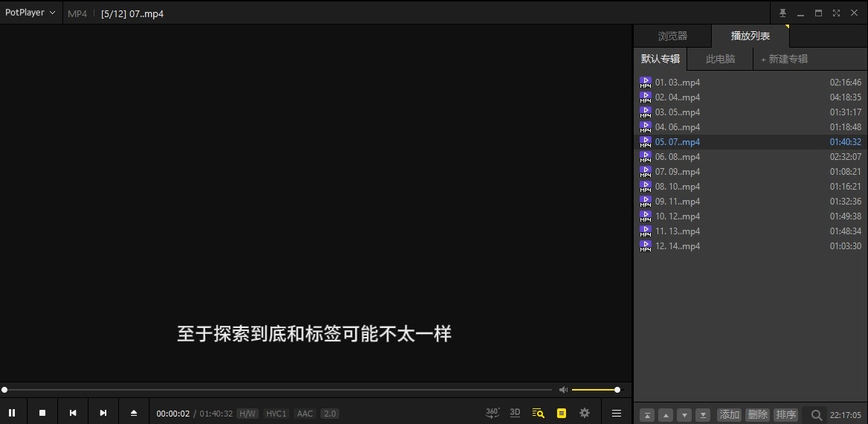This screenshot has width=868, height=424.
Task: Open the PotPlayer main menu dropdown
Action: (30, 12)
